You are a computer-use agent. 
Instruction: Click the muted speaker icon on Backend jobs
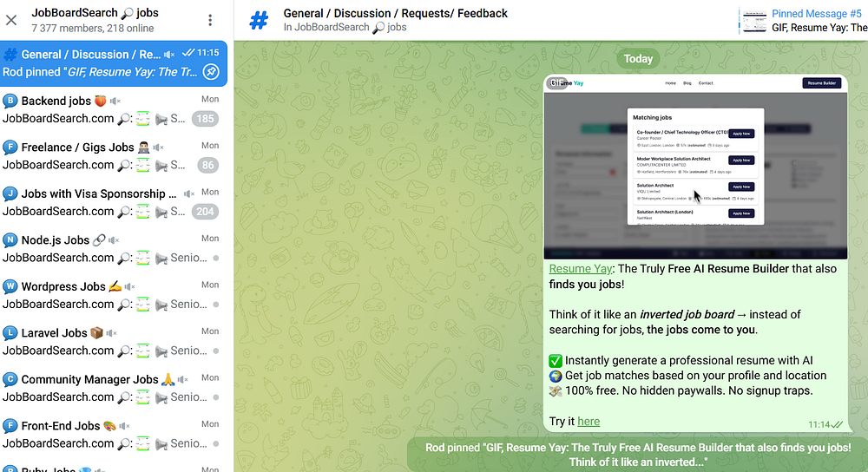(115, 102)
